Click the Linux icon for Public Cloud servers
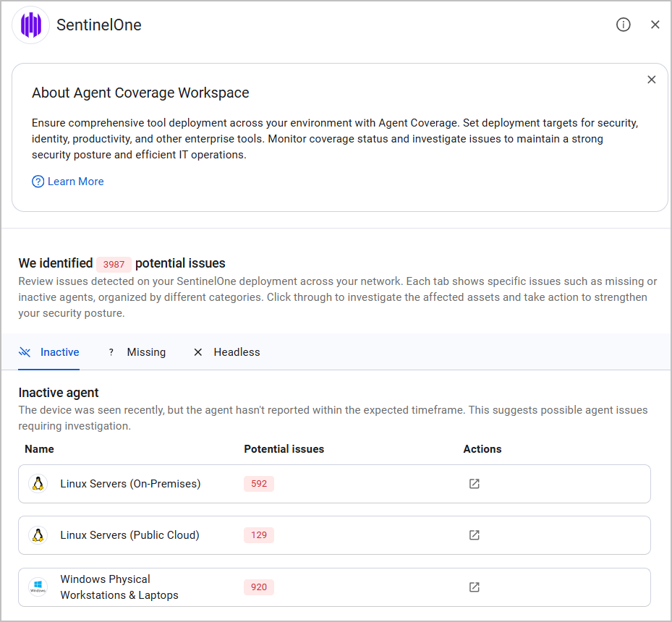 coord(38,535)
